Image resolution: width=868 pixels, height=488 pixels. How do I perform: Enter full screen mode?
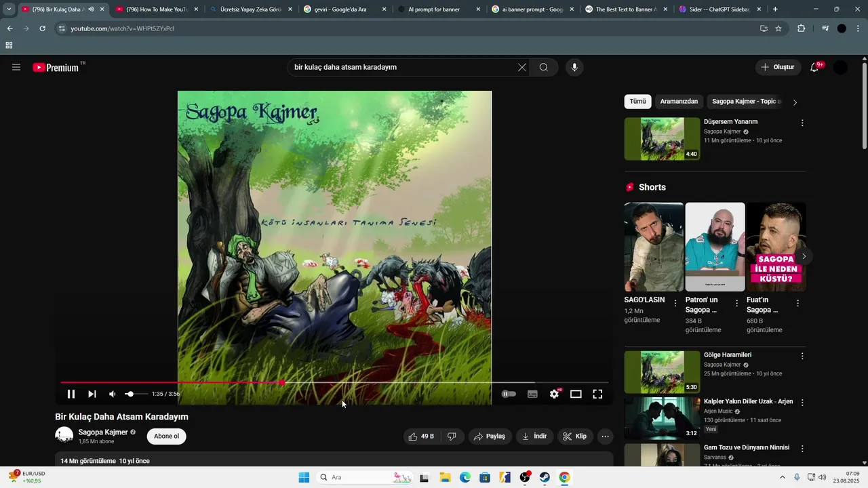click(x=597, y=394)
